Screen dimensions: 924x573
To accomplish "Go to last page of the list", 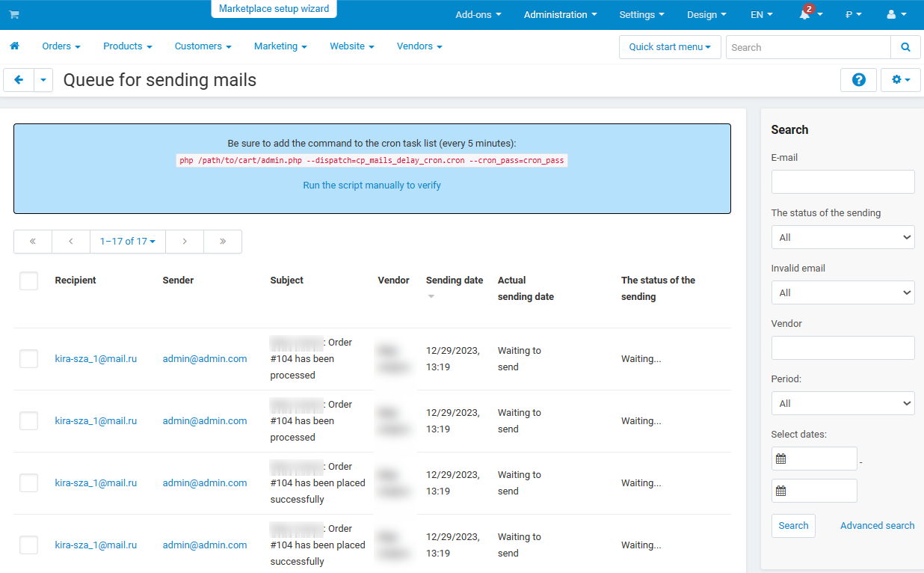I will 223,242.
